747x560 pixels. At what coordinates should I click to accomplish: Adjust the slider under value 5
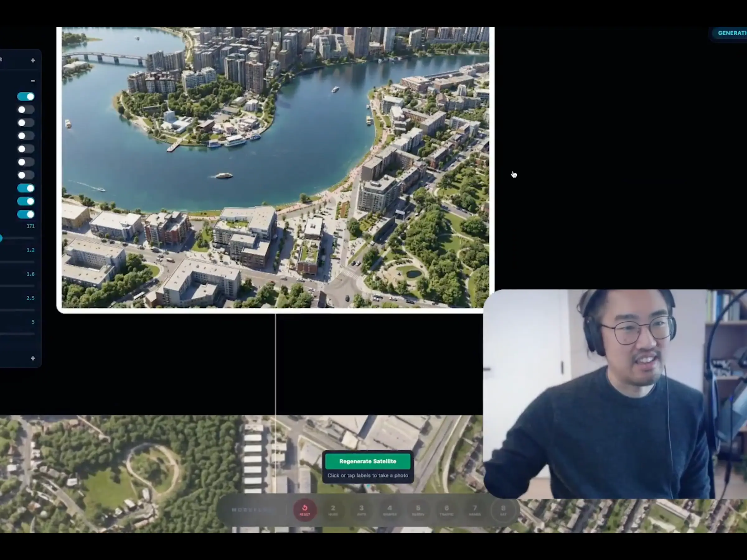point(17,334)
